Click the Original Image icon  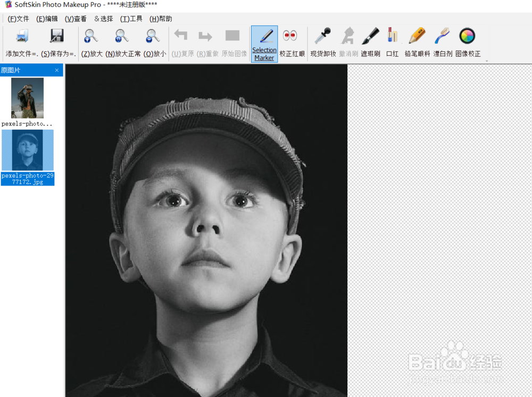(232, 36)
